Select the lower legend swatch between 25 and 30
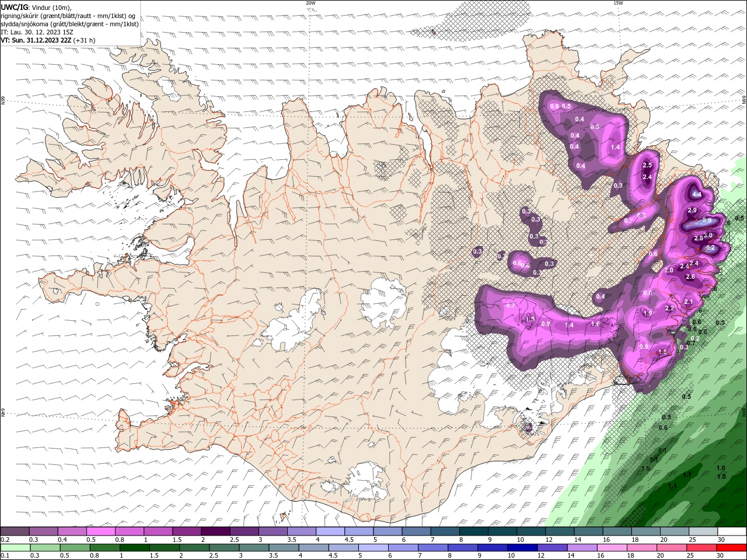The image size is (747, 560). point(703,548)
